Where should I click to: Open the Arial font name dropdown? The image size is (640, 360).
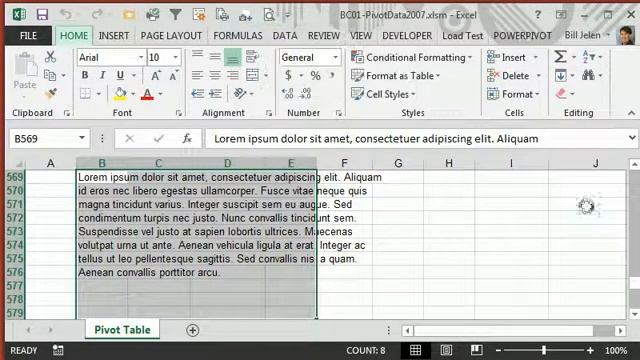[x=141, y=57]
